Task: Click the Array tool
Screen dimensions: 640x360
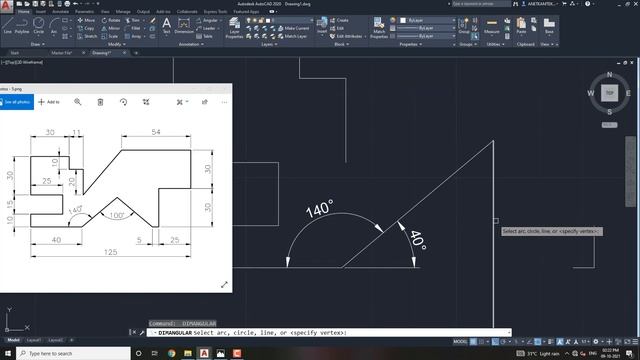Action: (133, 36)
